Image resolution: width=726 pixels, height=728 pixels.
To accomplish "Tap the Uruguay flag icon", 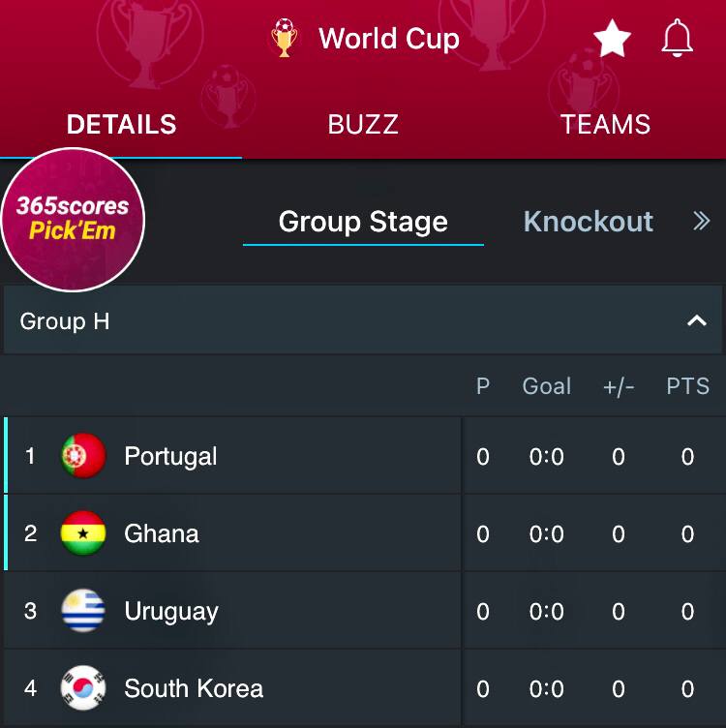I will tap(83, 611).
